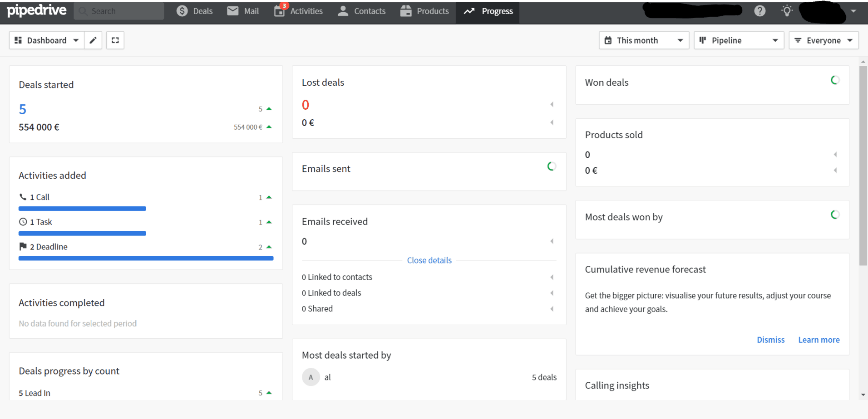The width and height of the screenshot is (868, 419).
Task: Open the Everyone user filter dropdown
Action: [x=824, y=40]
